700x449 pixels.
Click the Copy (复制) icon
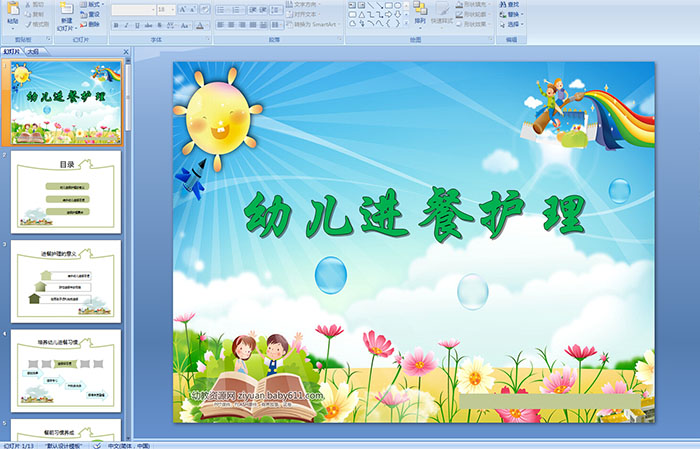(28, 14)
